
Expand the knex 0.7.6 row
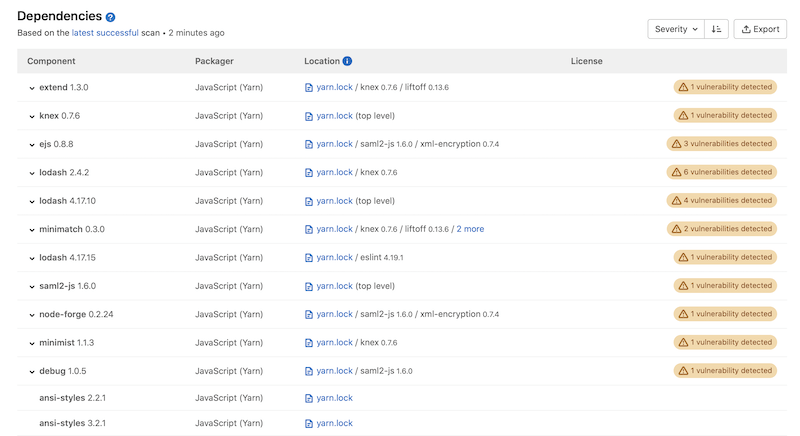click(x=32, y=116)
